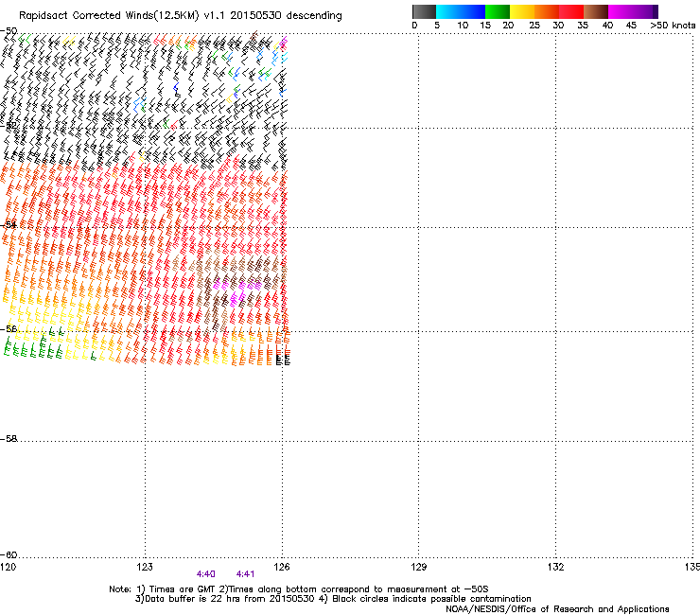The width and height of the screenshot is (700, 615).
Task: Click the date '20150530 descending' in title
Action: [286, 16]
